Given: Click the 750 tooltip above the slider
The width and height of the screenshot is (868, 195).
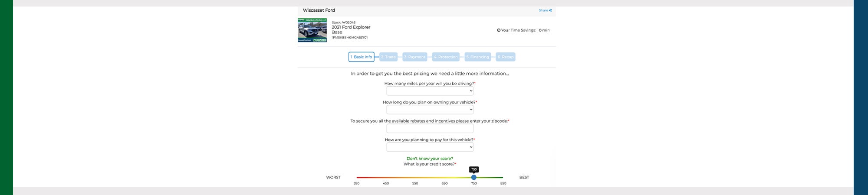Looking at the screenshot, I should tap(473, 169).
